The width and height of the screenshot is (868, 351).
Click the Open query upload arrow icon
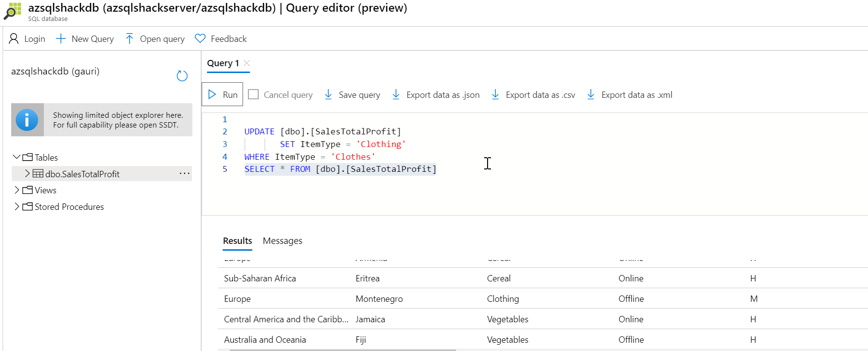[129, 38]
